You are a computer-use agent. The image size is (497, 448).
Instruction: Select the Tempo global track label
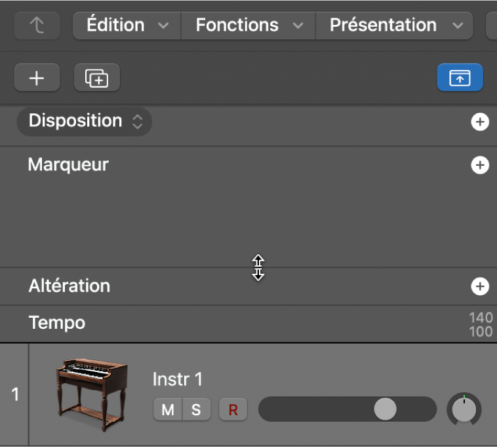click(x=57, y=323)
